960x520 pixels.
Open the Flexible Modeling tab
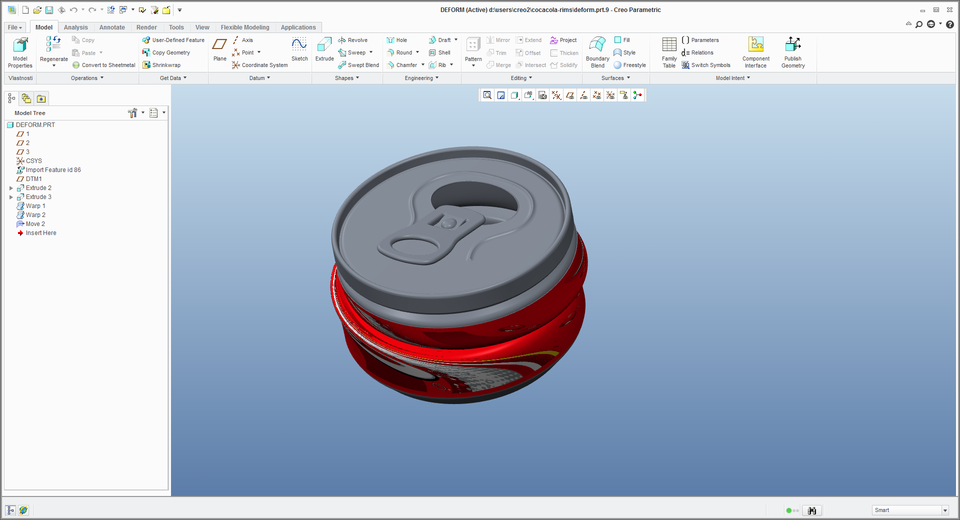244,28
